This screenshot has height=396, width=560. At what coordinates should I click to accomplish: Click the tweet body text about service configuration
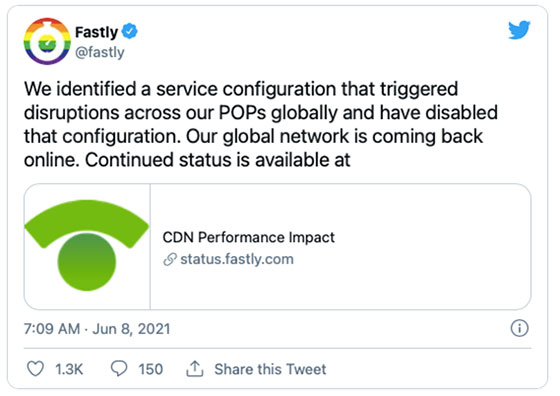click(x=261, y=124)
